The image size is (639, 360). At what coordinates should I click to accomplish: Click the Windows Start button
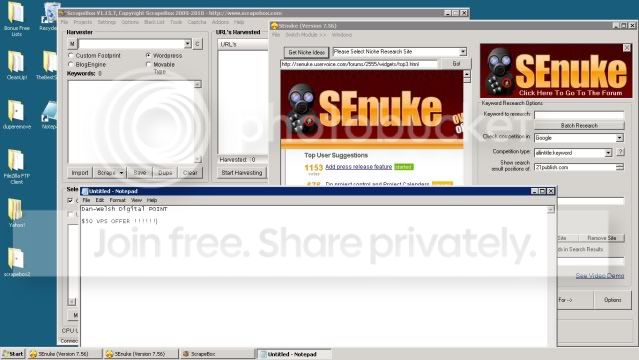tap(13, 354)
